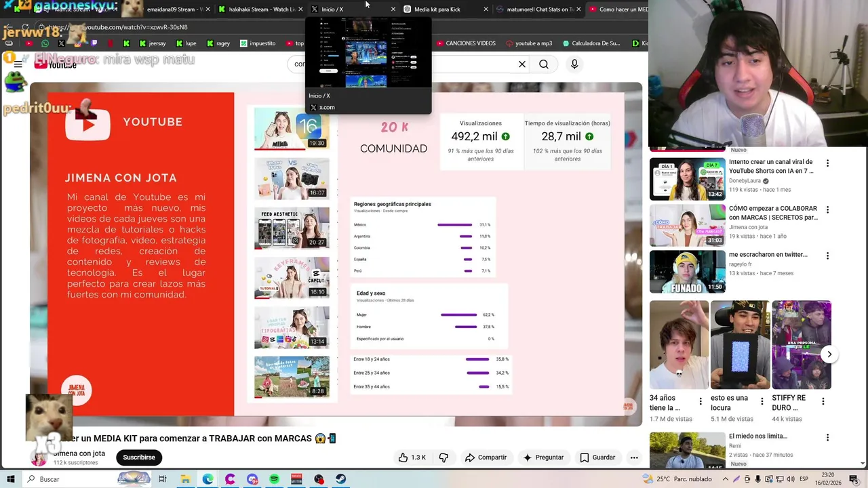Open options for 'CÓMO empezar a COLABORAR' video
The height and width of the screenshot is (488, 868).
827,209
